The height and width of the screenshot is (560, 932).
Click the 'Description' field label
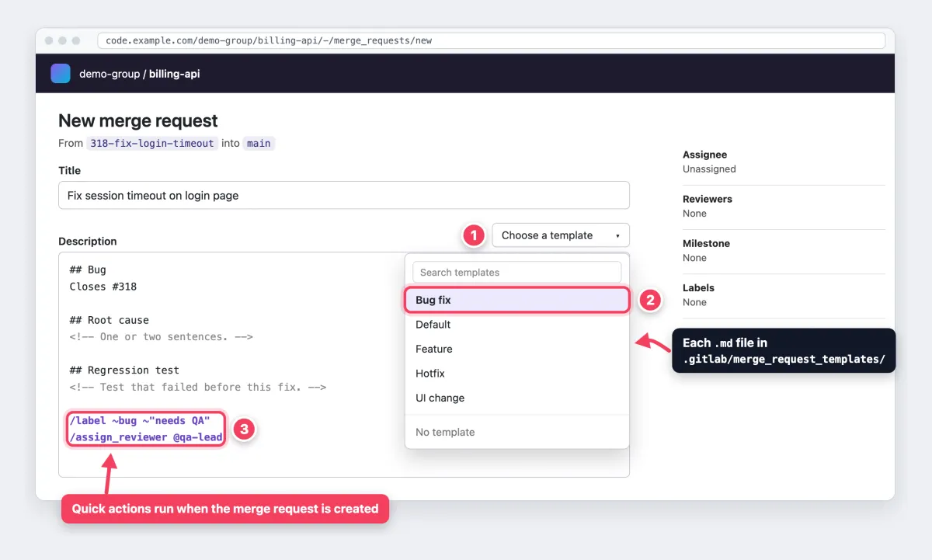click(88, 242)
